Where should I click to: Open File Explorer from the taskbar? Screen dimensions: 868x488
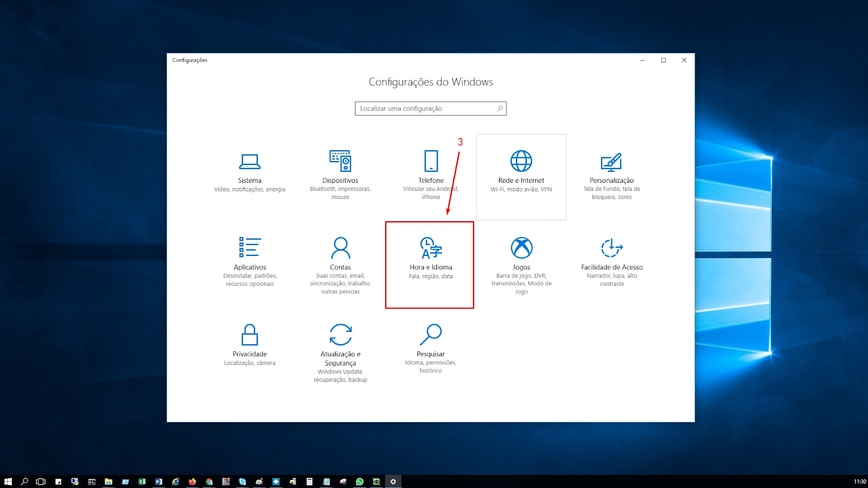[x=108, y=481]
